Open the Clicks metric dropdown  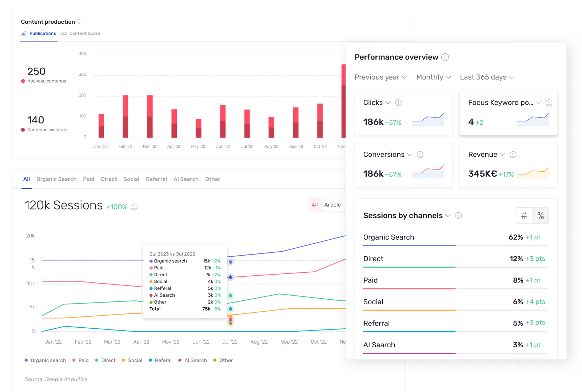click(377, 103)
